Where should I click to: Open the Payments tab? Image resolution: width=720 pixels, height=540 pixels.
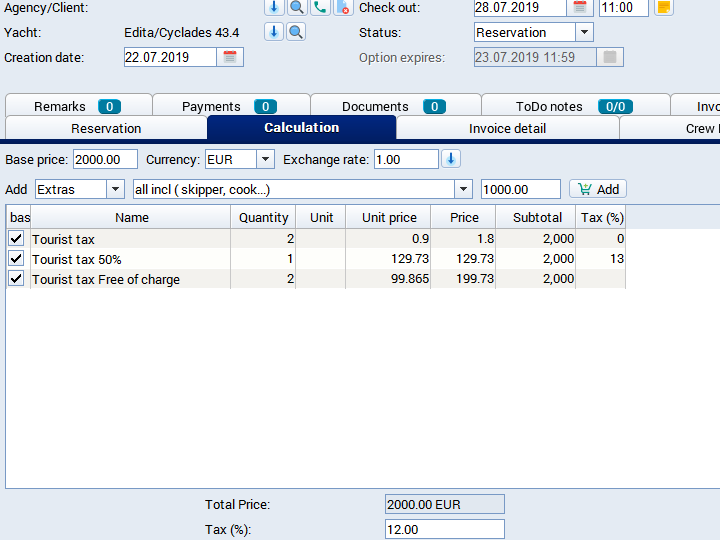(x=230, y=106)
